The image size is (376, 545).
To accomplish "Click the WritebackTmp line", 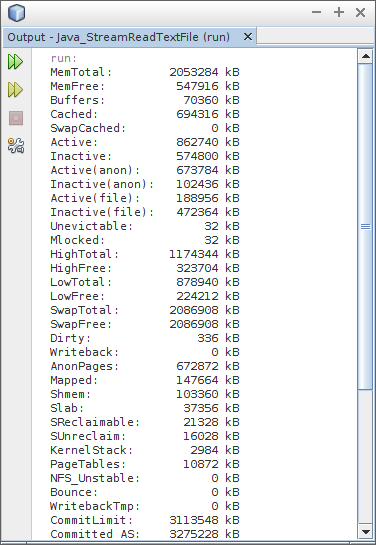I will (x=145, y=506).
